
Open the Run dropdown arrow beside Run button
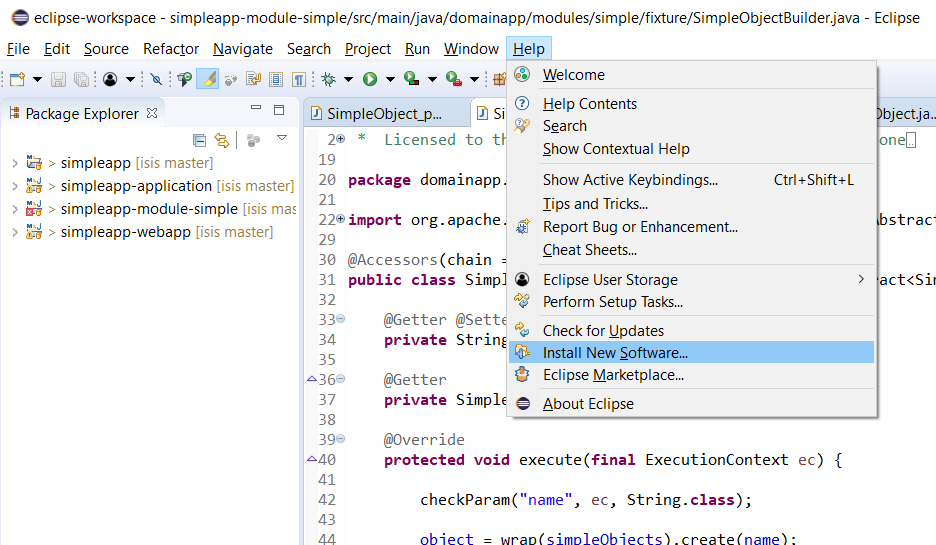tap(391, 79)
